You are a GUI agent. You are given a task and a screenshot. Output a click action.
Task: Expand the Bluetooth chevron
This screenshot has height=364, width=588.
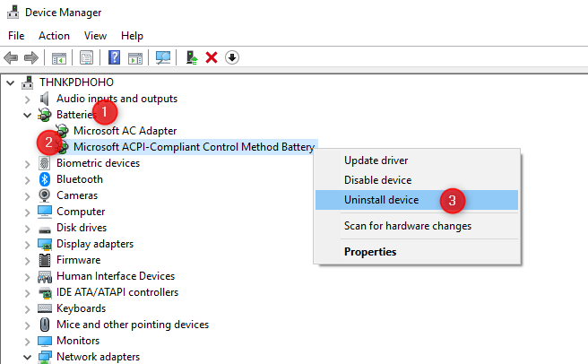(28, 180)
